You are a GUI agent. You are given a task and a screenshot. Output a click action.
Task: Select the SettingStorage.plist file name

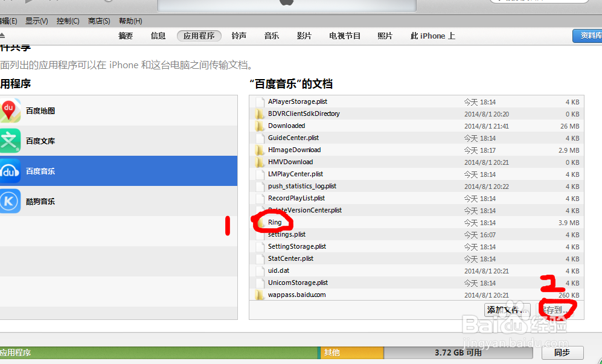pyautogui.click(x=297, y=246)
